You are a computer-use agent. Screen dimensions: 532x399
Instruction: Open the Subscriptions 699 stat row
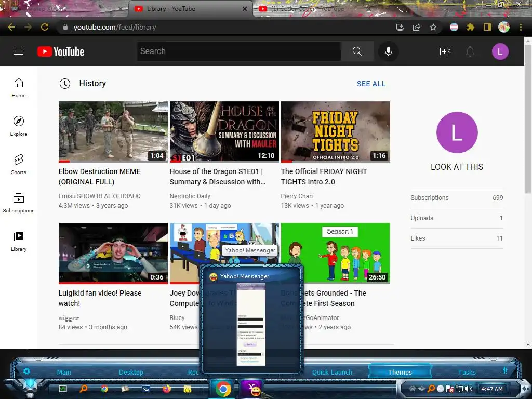pos(457,198)
